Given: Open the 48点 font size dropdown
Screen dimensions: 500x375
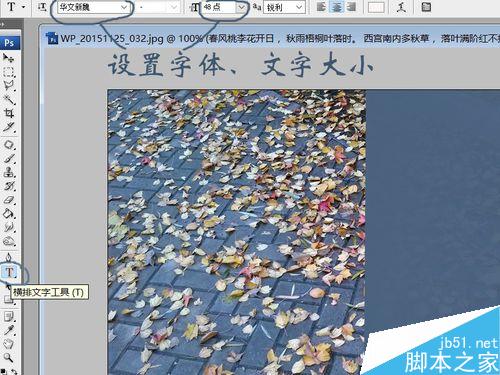Looking at the screenshot, I should [241, 7].
